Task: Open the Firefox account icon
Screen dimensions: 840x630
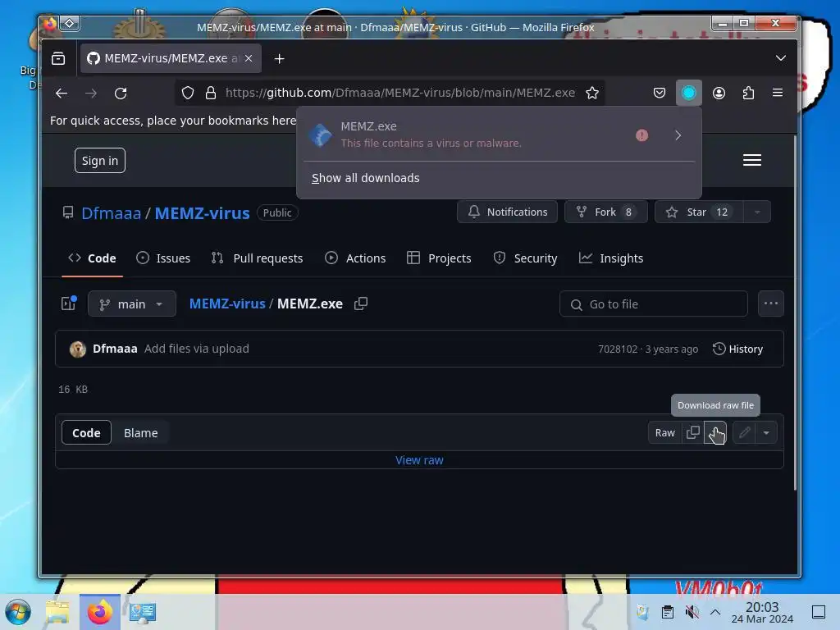Action: [x=719, y=94]
